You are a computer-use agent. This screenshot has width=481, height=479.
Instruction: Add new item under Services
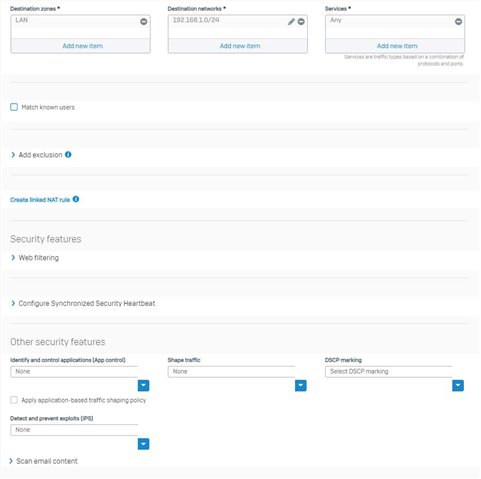(x=395, y=46)
